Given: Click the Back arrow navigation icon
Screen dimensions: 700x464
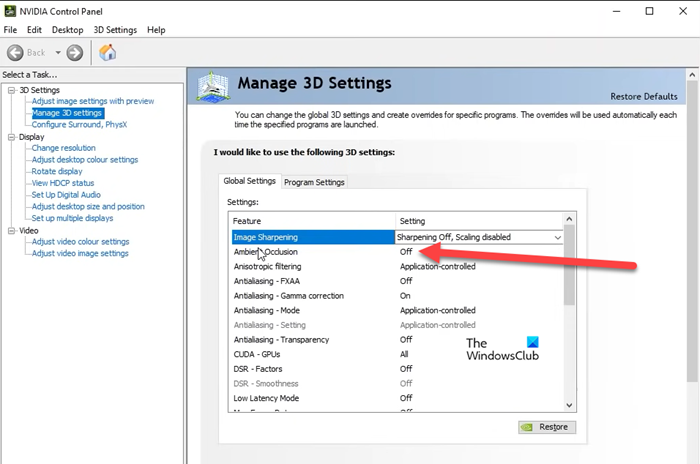Looking at the screenshot, I should (17, 52).
